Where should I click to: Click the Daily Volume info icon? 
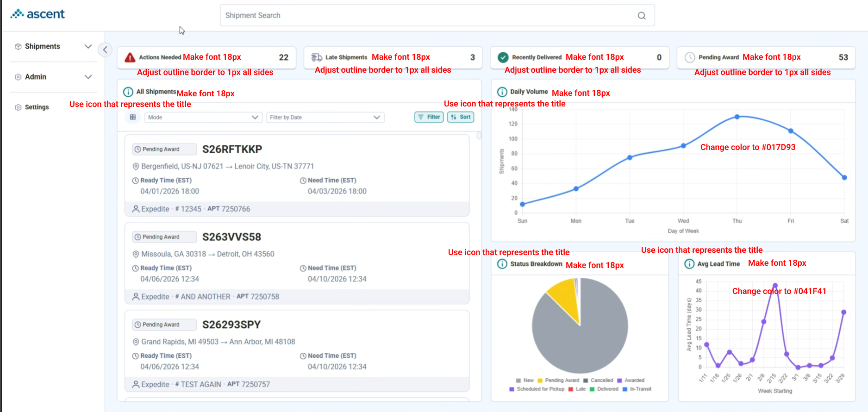tap(502, 92)
